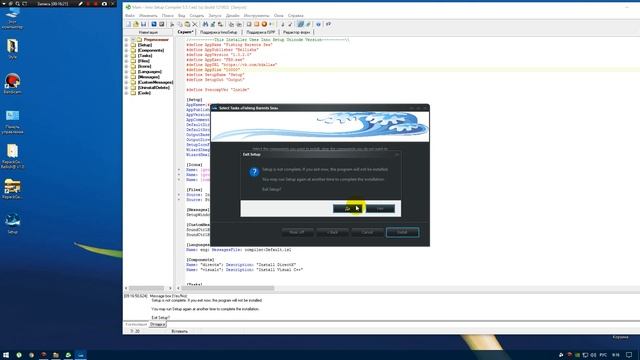
Task: Click the Music off button in wizard
Action: [x=297, y=232]
